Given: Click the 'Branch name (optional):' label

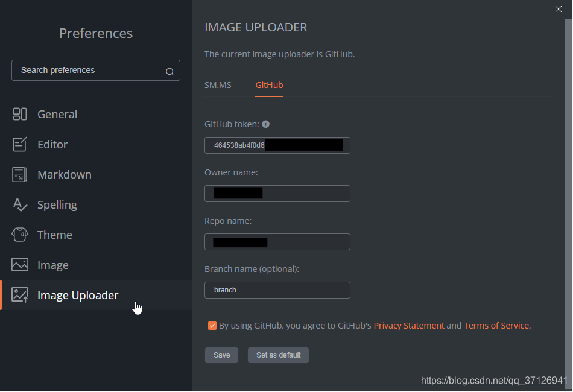Looking at the screenshot, I should pyautogui.click(x=252, y=269).
